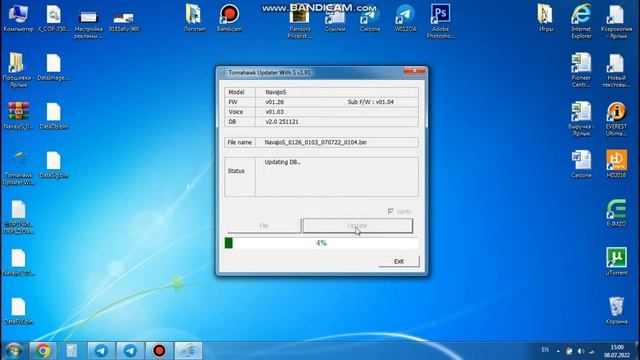Select the Bandicam desktop shortcut
This screenshot has height=360, width=640.
[x=229, y=18]
